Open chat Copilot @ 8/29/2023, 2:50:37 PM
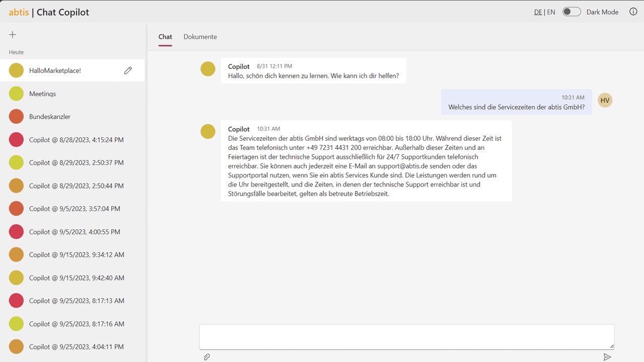The width and height of the screenshot is (644, 362). pyautogui.click(x=72, y=162)
